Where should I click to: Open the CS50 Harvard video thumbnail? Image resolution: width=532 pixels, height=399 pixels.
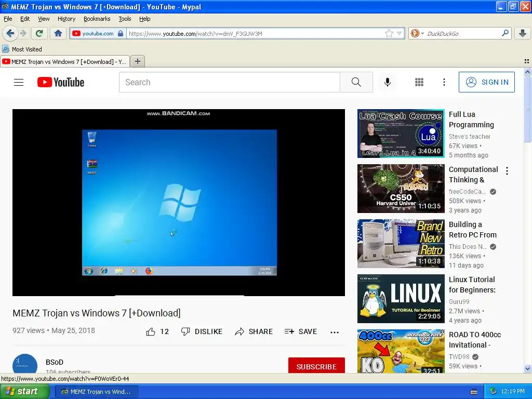coord(401,188)
